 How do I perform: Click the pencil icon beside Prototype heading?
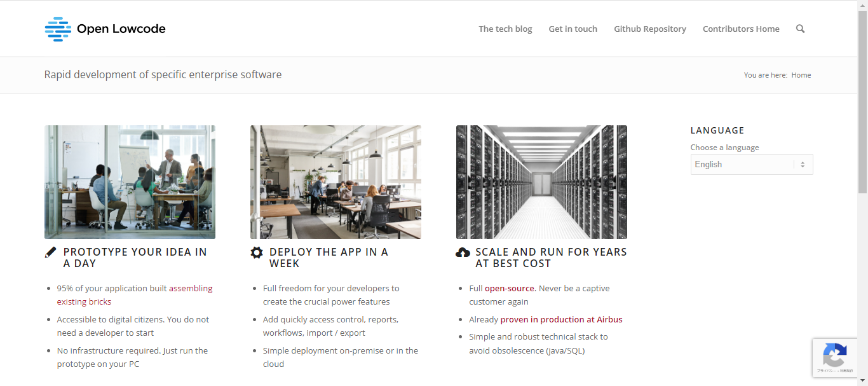click(51, 252)
